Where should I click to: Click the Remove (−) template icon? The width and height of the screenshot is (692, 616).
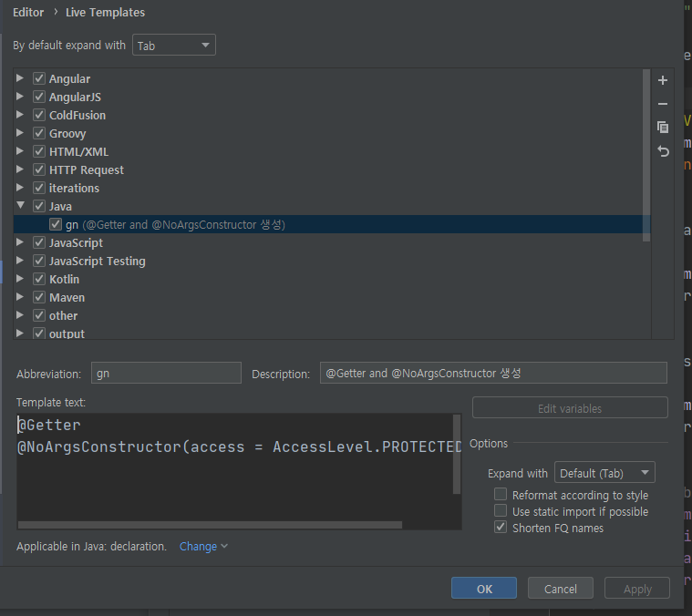(x=663, y=104)
